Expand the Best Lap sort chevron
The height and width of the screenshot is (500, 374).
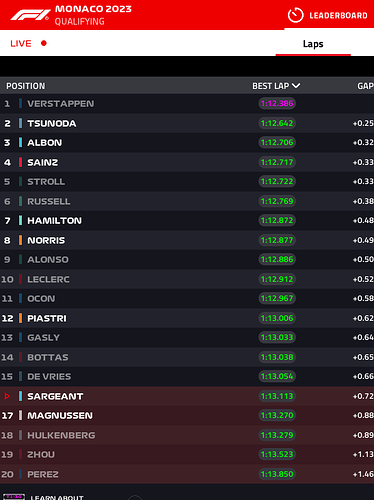296,86
